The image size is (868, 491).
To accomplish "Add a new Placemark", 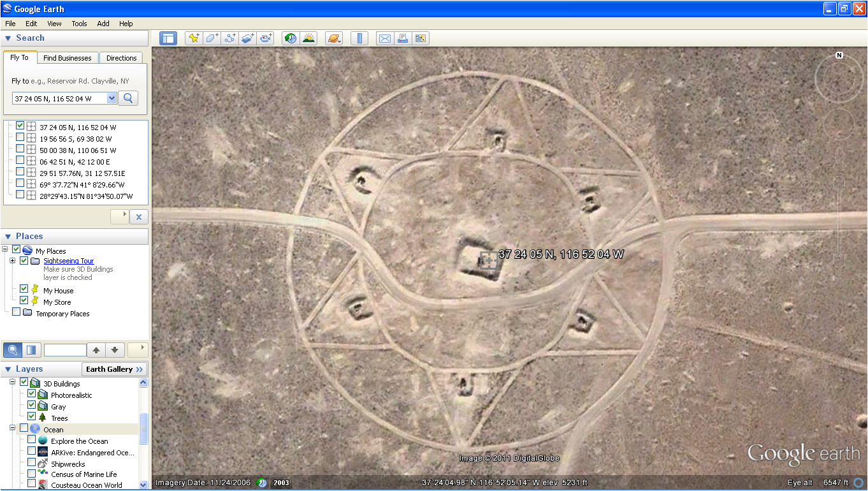I will click(194, 38).
